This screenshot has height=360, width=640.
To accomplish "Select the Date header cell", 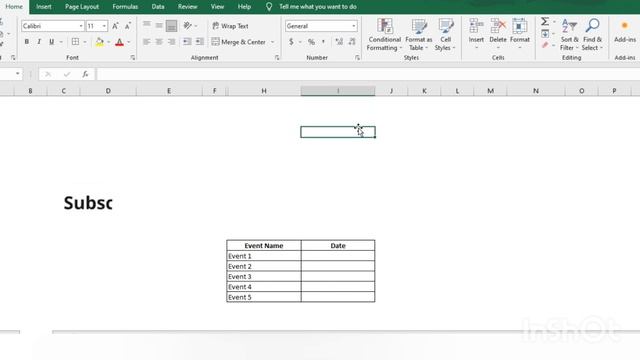I will pos(338,246).
